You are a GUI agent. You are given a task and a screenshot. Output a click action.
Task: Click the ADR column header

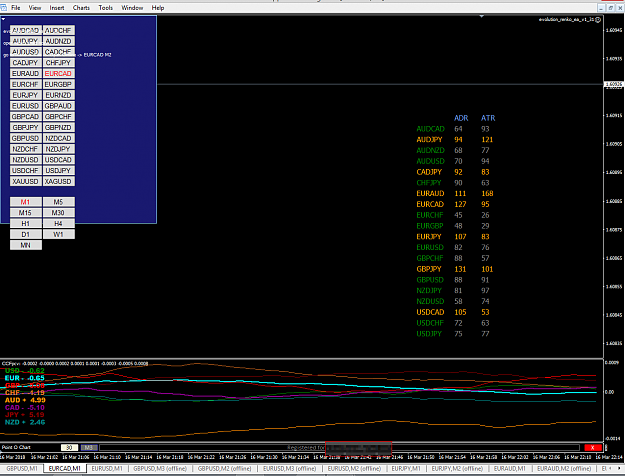(x=461, y=118)
